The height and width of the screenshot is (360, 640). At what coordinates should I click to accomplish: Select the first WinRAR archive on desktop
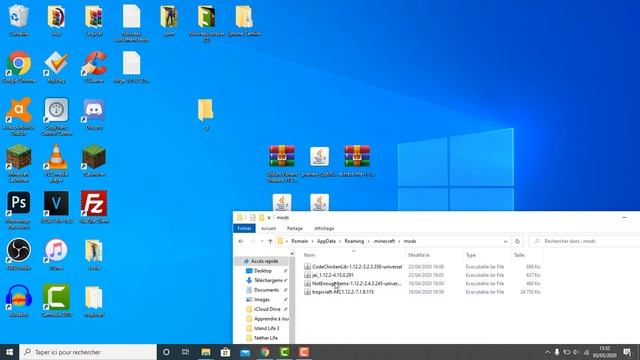[x=282, y=163]
